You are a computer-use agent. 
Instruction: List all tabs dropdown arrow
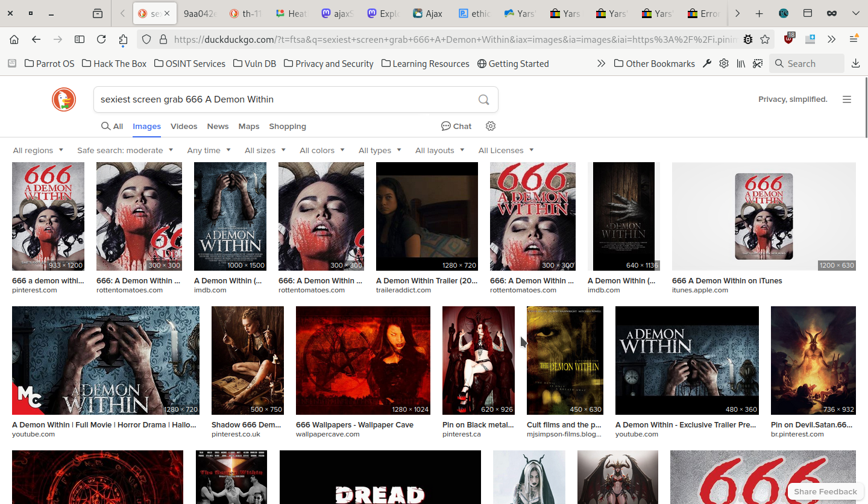pyautogui.click(x=855, y=13)
